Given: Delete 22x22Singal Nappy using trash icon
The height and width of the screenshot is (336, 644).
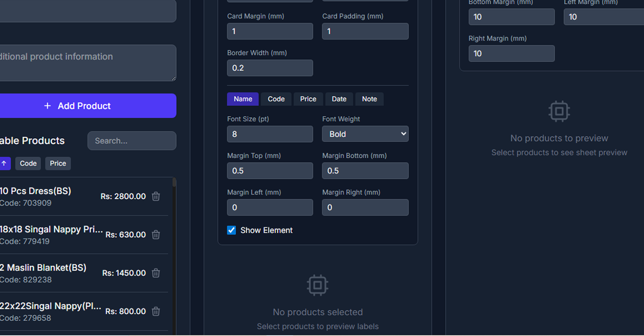Looking at the screenshot, I should [x=156, y=312].
